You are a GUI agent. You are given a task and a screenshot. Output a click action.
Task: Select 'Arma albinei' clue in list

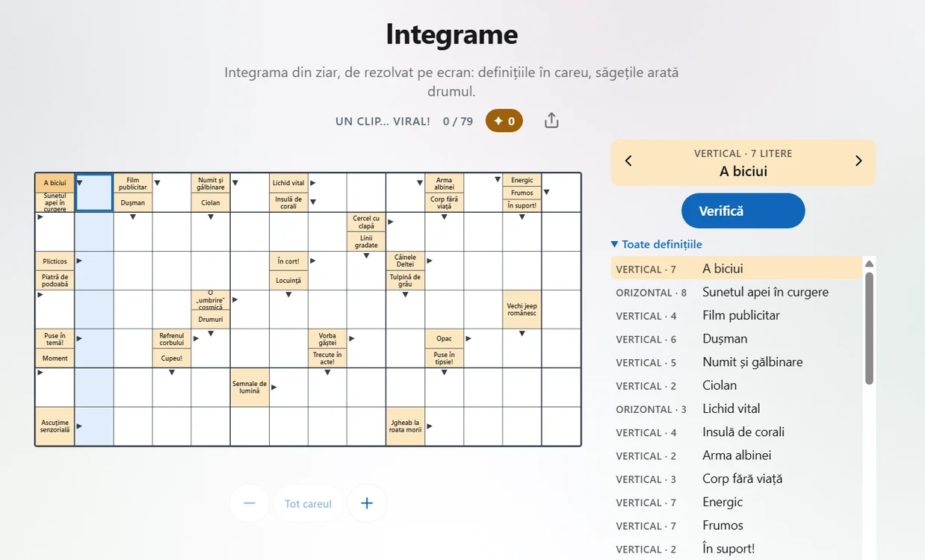(x=737, y=455)
